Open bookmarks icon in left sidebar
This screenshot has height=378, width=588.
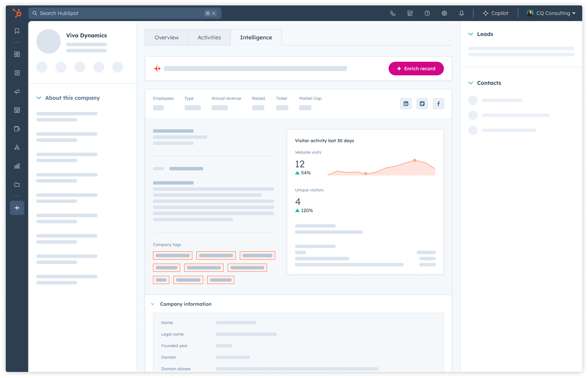[17, 31]
